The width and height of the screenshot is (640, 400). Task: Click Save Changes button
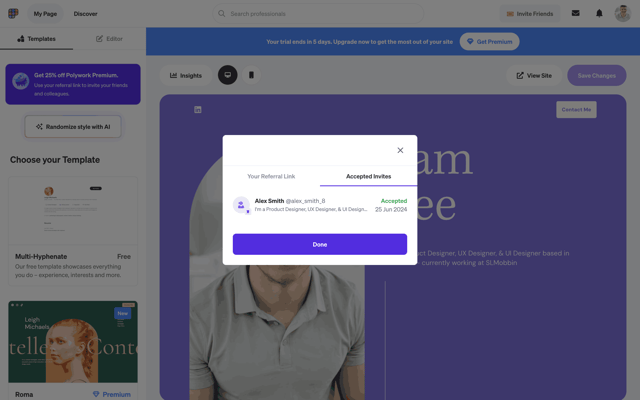596,76
